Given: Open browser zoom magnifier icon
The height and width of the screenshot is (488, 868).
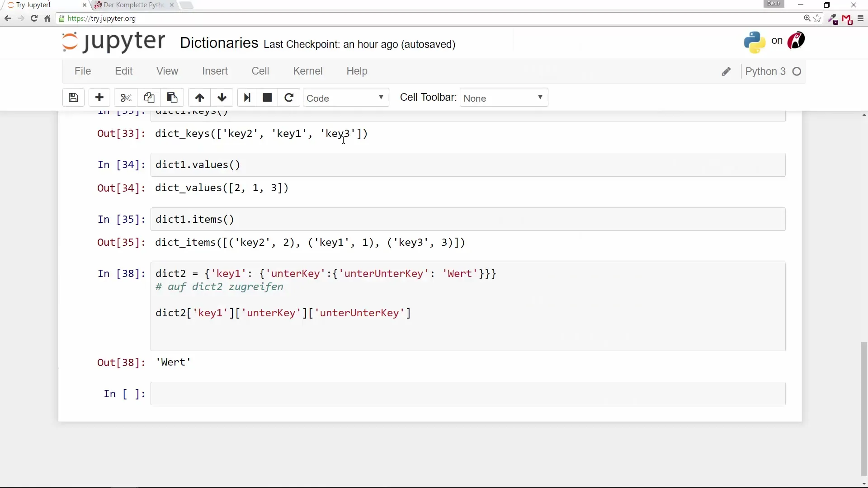Looking at the screenshot, I should point(807,19).
